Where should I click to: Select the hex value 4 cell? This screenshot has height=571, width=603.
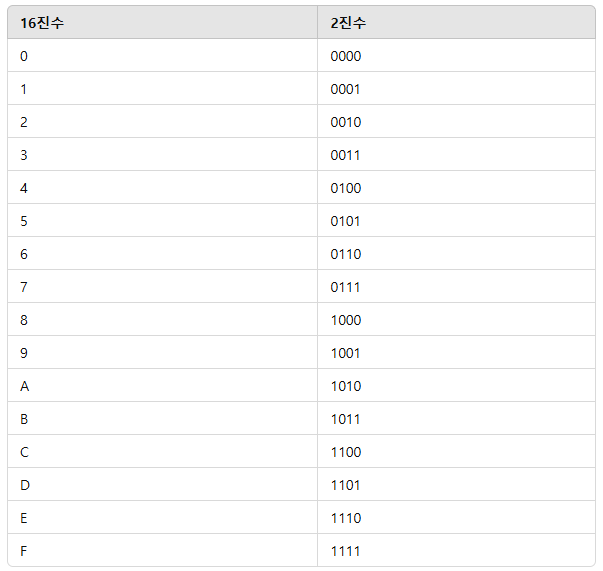pos(24,188)
